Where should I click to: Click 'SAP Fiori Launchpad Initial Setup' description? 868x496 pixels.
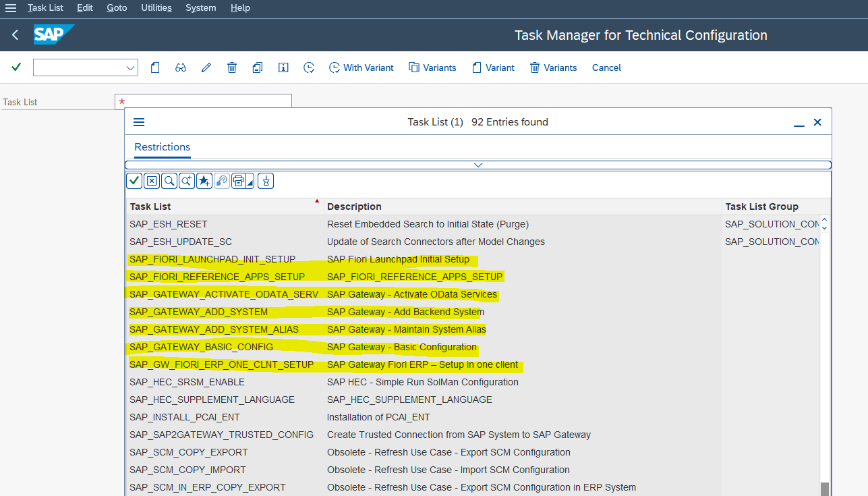tap(398, 259)
